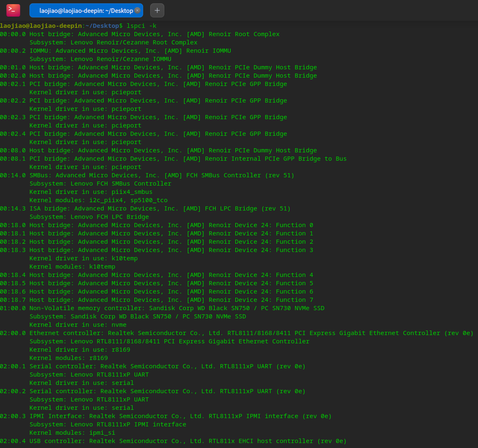Screen dimensions: 478x448
Task: Click the '02:00.2 Serial controller' UART line
Action: point(153,391)
